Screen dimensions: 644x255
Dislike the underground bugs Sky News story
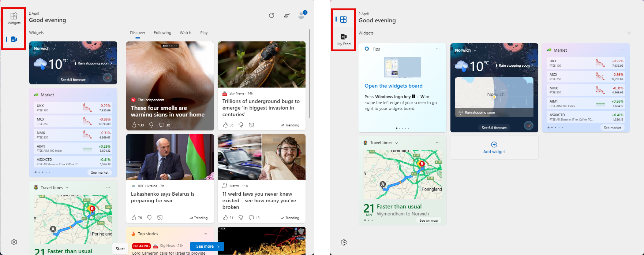(241, 125)
